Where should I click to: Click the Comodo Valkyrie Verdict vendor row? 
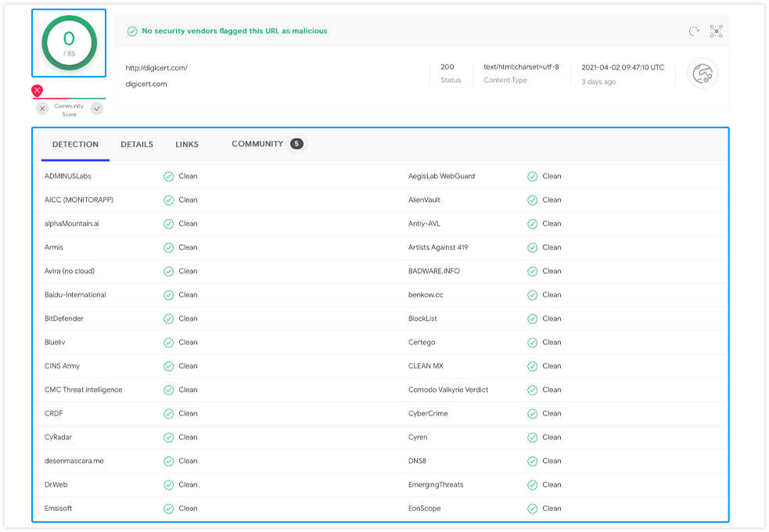[448, 390]
